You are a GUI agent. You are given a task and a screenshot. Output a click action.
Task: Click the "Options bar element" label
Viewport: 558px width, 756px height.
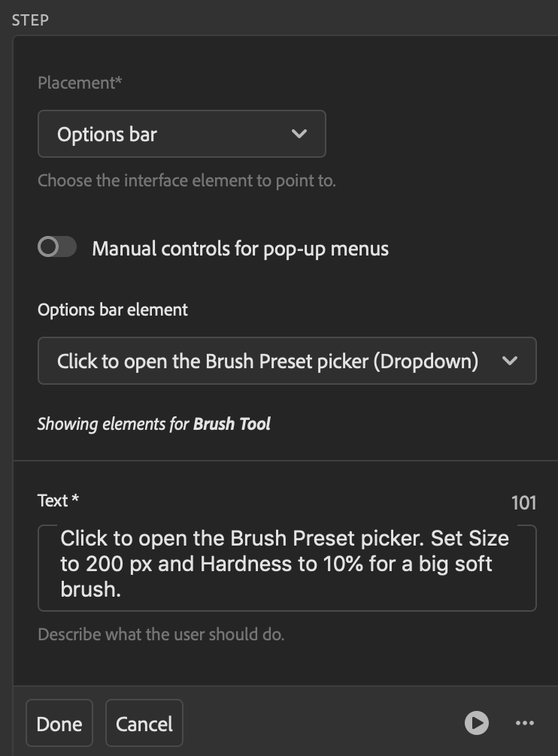pyautogui.click(x=113, y=310)
